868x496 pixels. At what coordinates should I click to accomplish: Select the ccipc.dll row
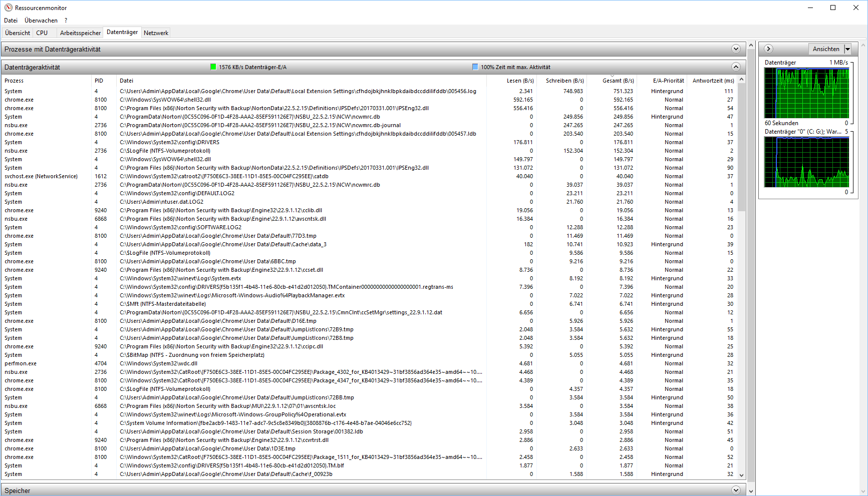[370, 346]
